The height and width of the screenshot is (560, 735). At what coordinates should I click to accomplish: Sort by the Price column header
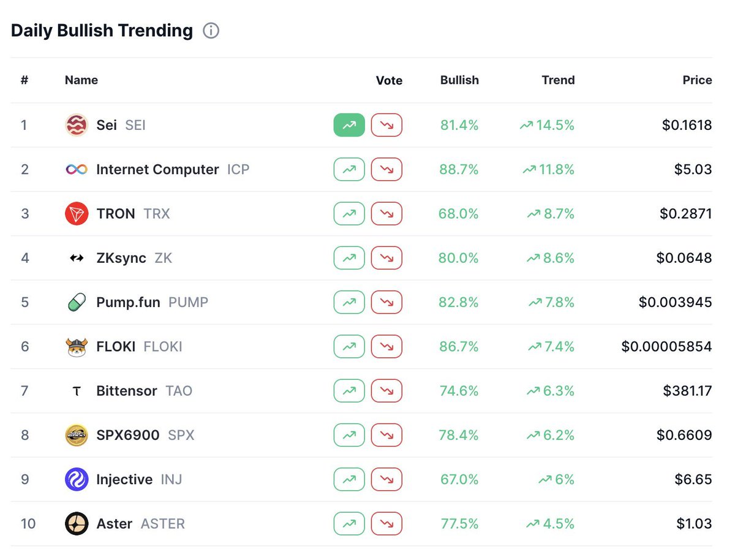pyautogui.click(x=697, y=80)
